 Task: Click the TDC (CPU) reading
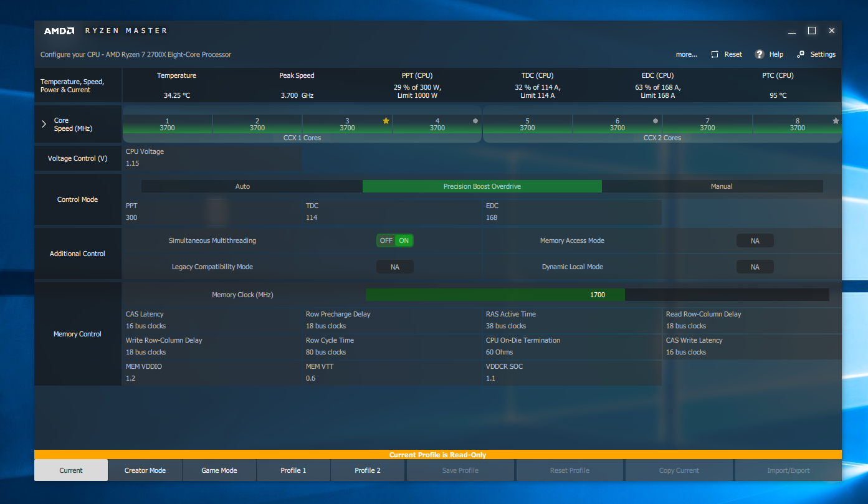(537, 92)
